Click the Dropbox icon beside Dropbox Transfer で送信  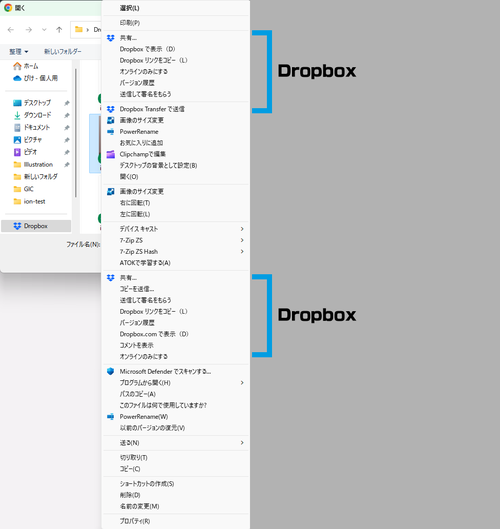pos(111,109)
